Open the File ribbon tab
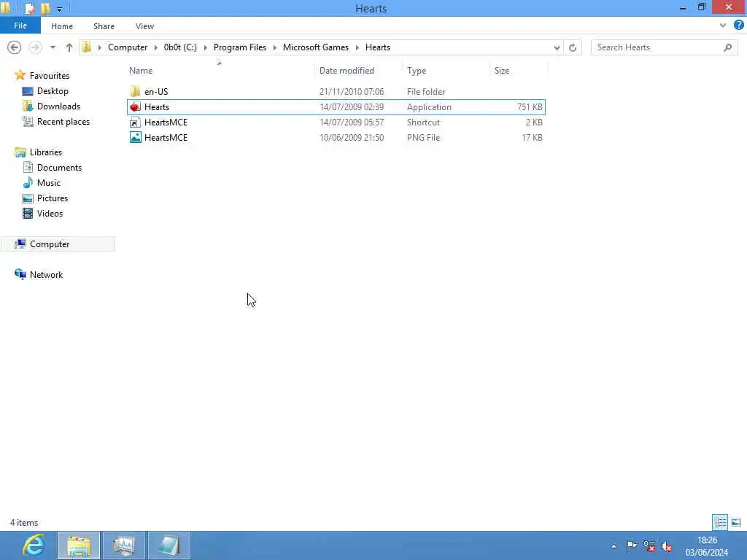The width and height of the screenshot is (747, 560). 20,26
